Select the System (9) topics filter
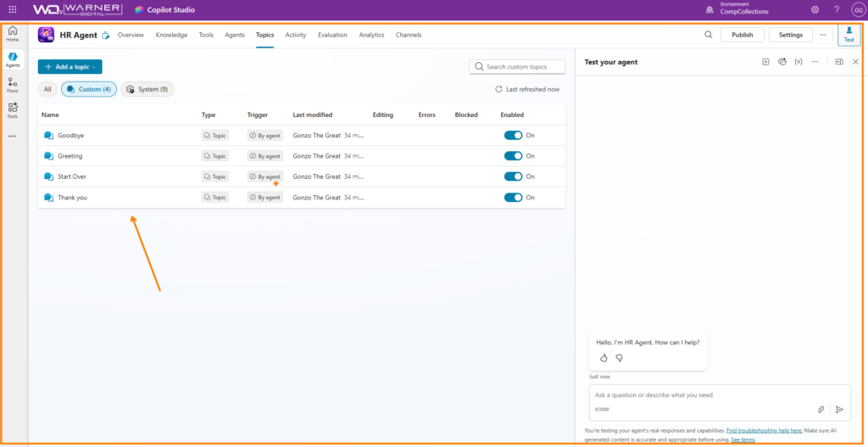Image resolution: width=868 pixels, height=447 pixels. [147, 89]
